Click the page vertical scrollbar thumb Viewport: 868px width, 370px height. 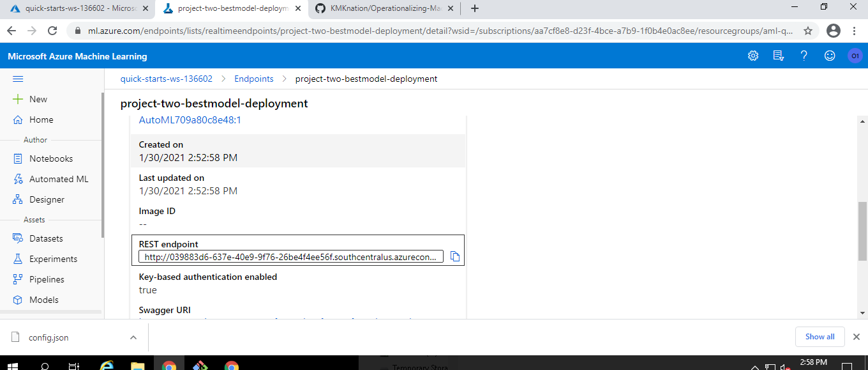(862, 231)
